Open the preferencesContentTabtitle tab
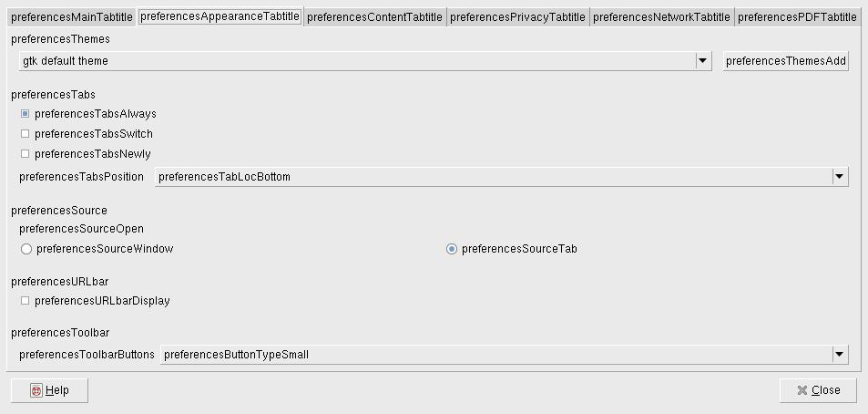The image size is (868, 414). (x=374, y=17)
